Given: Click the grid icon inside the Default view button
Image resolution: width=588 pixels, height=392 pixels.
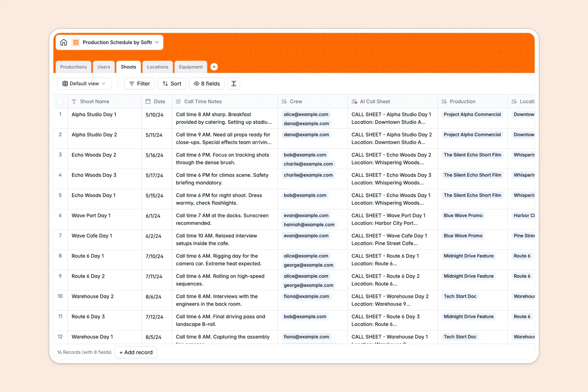Looking at the screenshot, I should coord(65,83).
